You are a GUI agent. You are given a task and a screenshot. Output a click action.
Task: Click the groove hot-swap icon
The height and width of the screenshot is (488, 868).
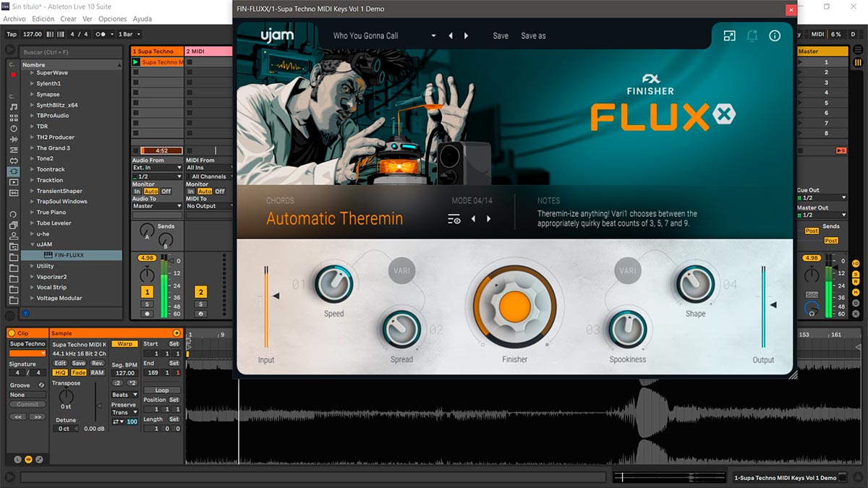(x=41, y=385)
